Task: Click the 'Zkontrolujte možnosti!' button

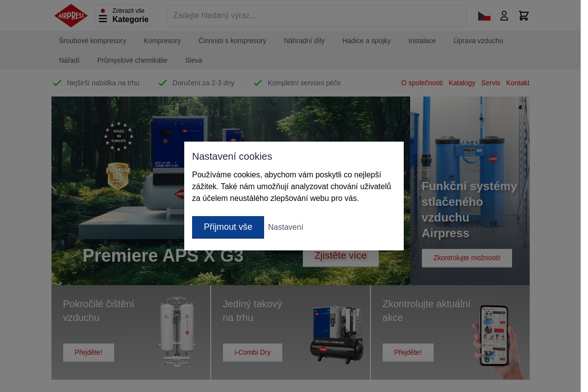Action: coord(467,258)
